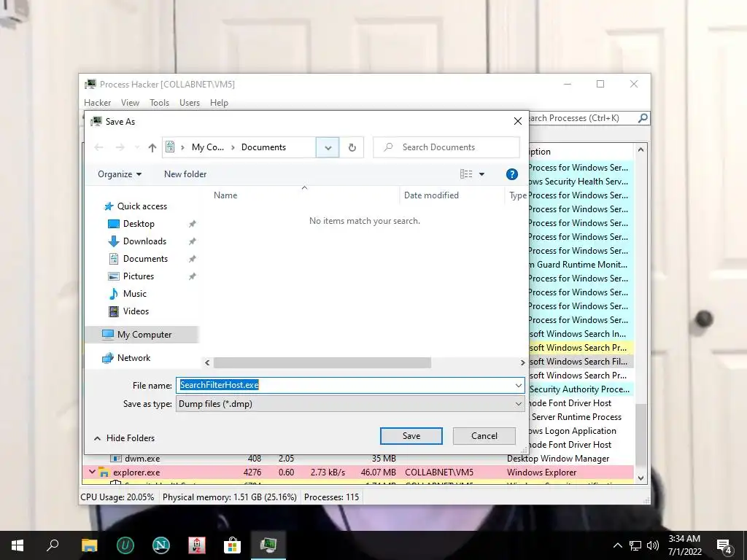
Task: Click the pin icon next to Downloads
Action: 192,241
